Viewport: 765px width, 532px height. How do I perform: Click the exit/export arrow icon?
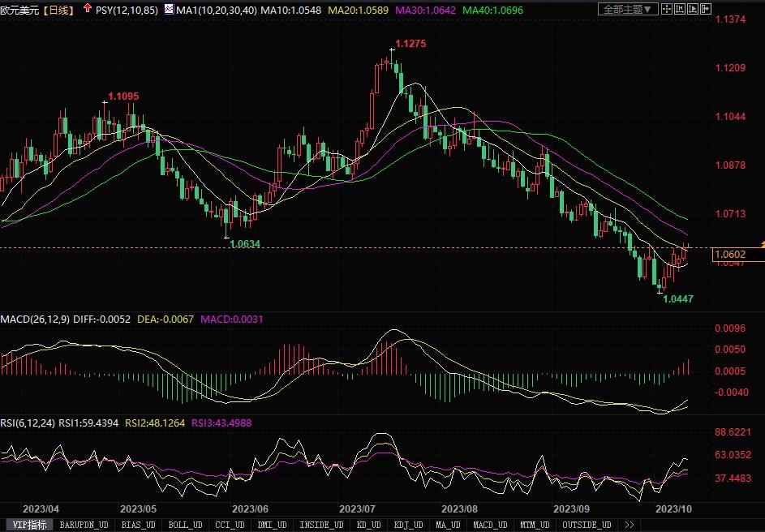click(706, 9)
